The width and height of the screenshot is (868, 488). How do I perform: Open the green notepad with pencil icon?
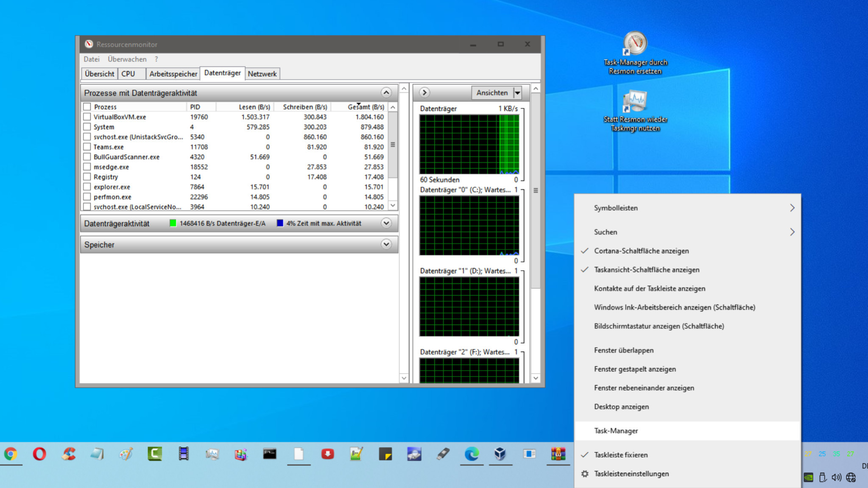pyautogui.click(x=356, y=454)
